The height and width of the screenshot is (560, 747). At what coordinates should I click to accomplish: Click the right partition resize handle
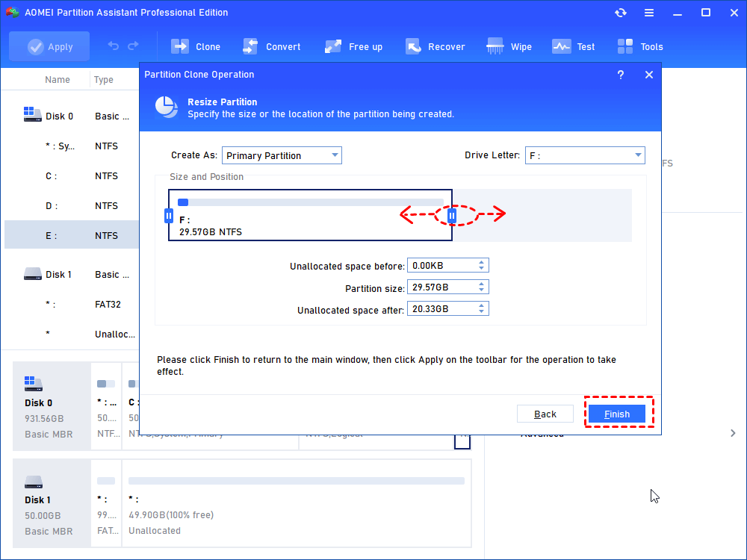[452, 216]
